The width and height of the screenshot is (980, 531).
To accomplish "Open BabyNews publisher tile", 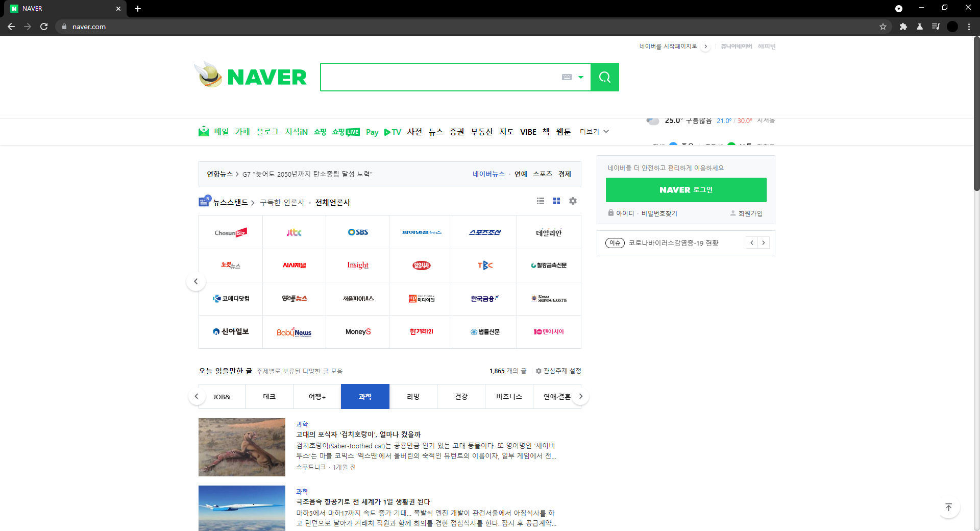I will tap(294, 332).
